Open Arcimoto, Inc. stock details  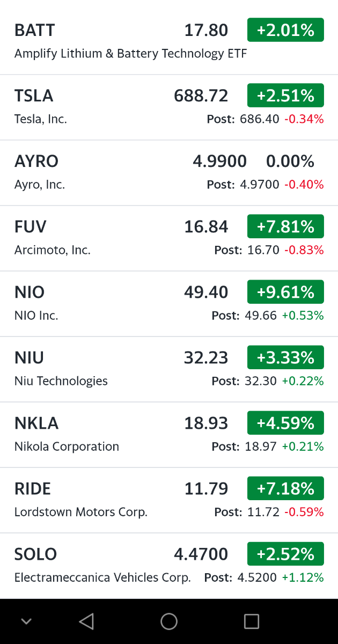(53, 250)
